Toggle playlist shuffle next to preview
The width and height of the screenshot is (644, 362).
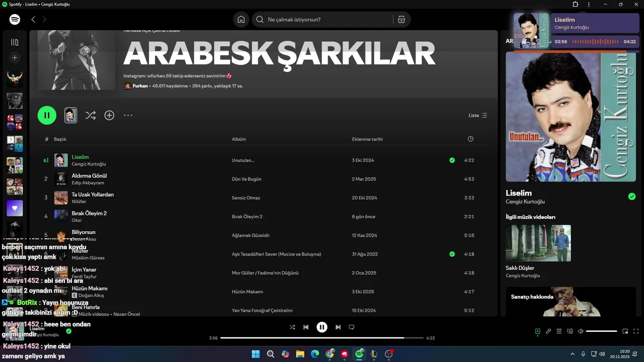tap(90, 115)
